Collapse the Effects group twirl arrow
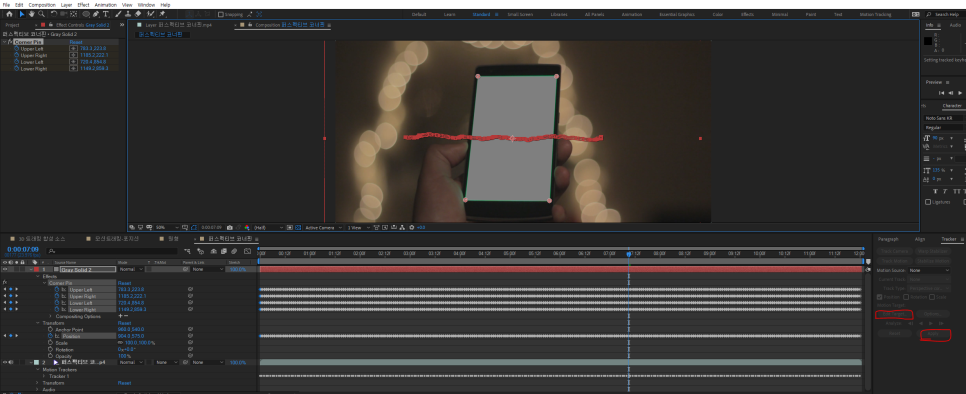 click(x=38, y=276)
